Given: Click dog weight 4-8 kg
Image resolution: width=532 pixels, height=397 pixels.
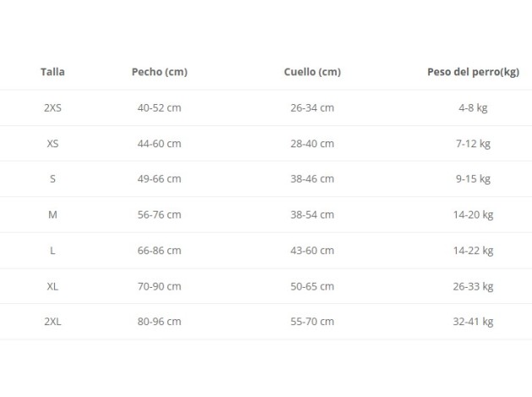Looking at the screenshot, I should click(x=473, y=108).
